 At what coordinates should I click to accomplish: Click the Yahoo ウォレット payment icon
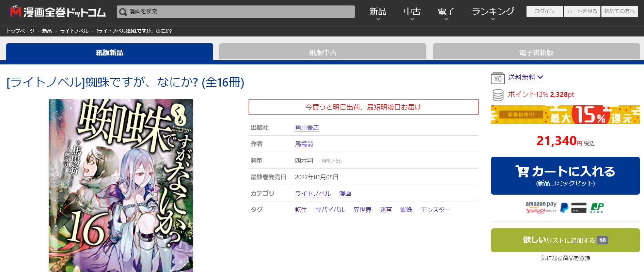point(541,211)
